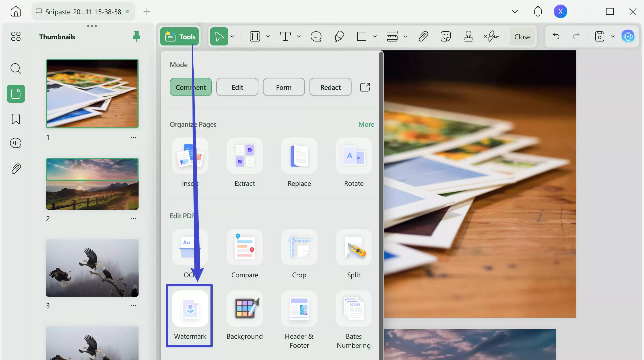
Task: Open the Signature tool
Action: (x=491, y=36)
